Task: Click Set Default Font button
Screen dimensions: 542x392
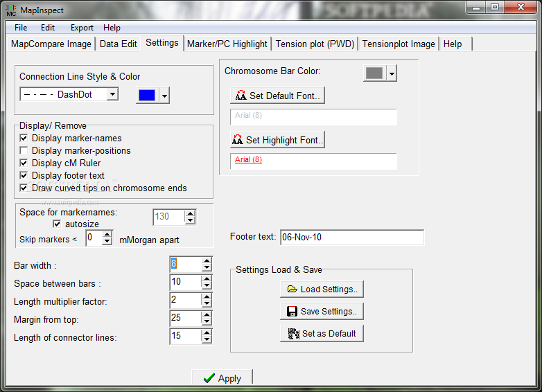Action: (x=277, y=96)
